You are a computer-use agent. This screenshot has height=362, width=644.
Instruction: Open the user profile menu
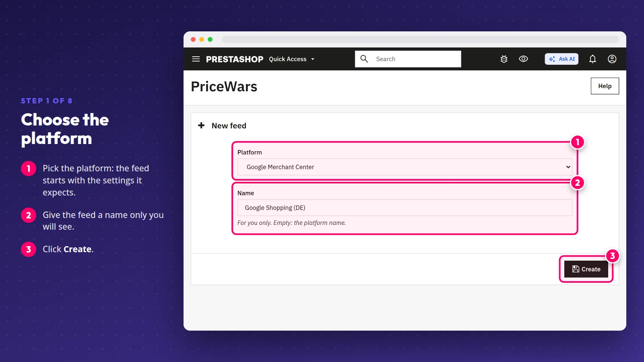(x=612, y=59)
